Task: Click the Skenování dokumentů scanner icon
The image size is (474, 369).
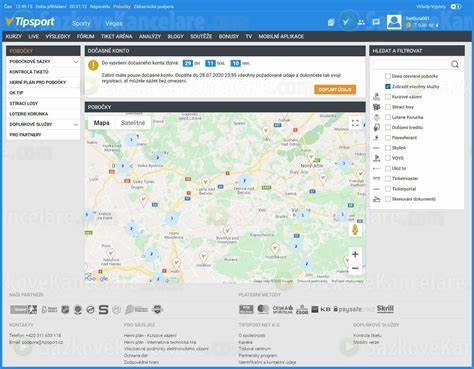Action: tap(377, 199)
